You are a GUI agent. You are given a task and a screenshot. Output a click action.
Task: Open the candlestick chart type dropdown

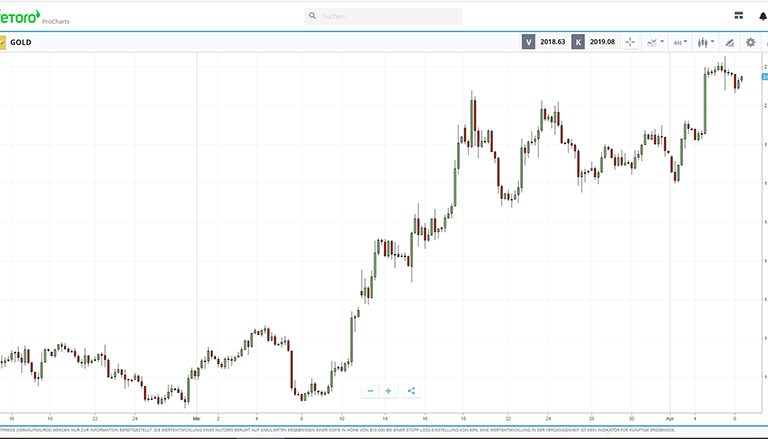(705, 42)
